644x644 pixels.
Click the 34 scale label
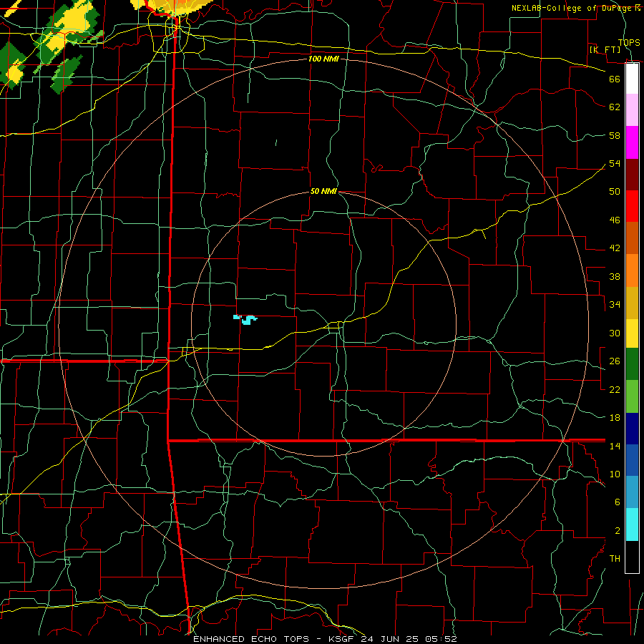click(x=615, y=304)
